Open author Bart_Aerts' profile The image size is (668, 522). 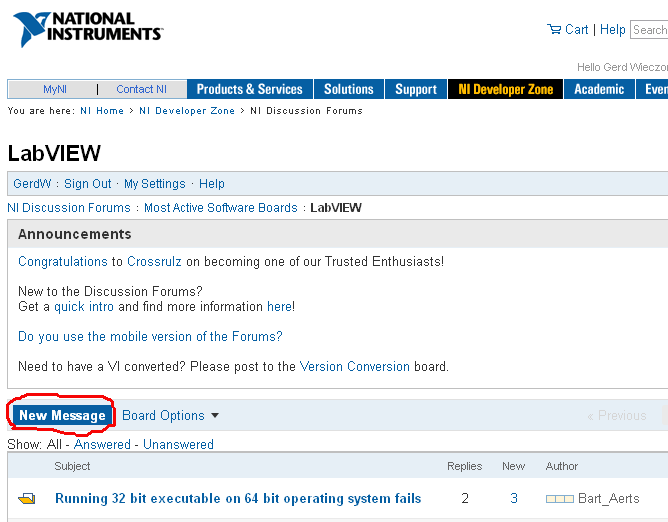click(608, 499)
